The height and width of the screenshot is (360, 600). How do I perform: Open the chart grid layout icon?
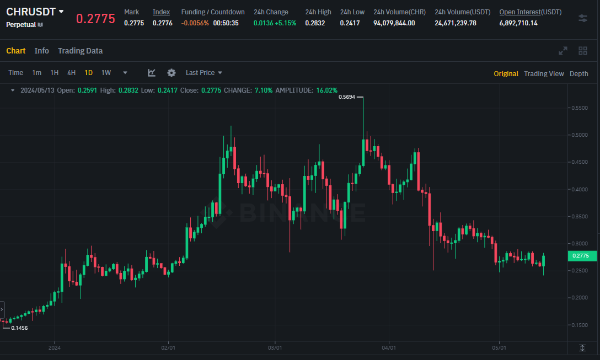[582, 51]
